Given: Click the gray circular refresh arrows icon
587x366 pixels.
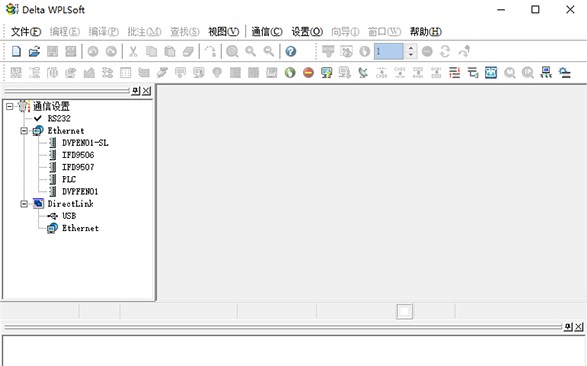Looking at the screenshot, I should (x=445, y=51).
